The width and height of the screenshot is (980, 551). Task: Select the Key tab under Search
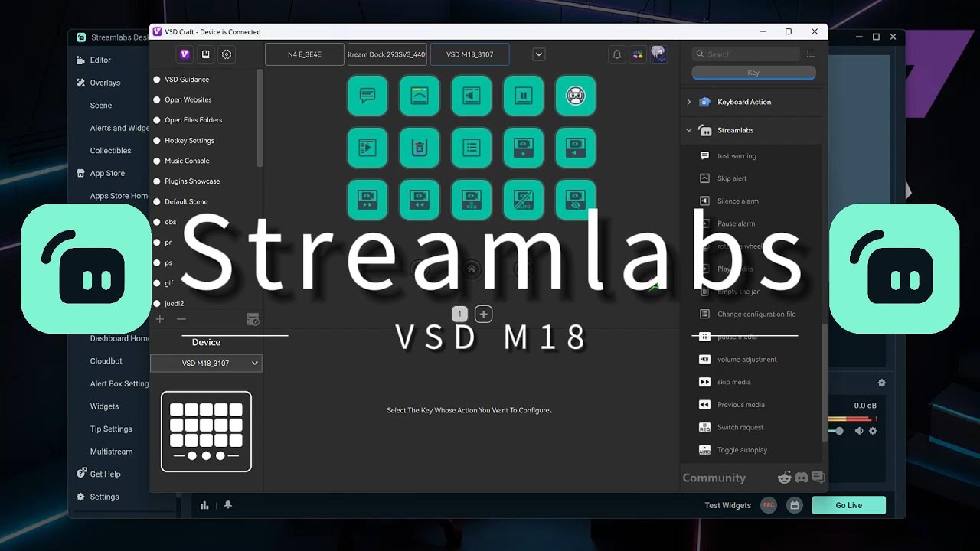click(753, 73)
